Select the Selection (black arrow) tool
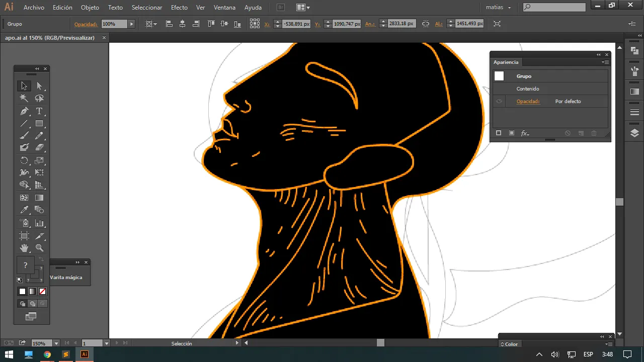 [x=24, y=86]
